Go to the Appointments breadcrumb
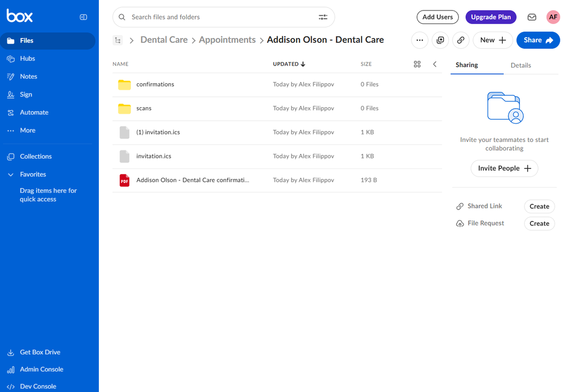Viewport: 567px width, 392px height. click(x=227, y=40)
